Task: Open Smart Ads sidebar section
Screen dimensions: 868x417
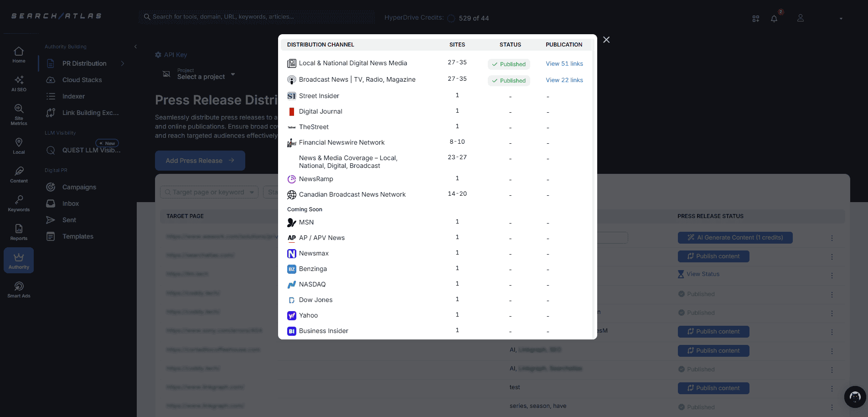Action: point(19,290)
